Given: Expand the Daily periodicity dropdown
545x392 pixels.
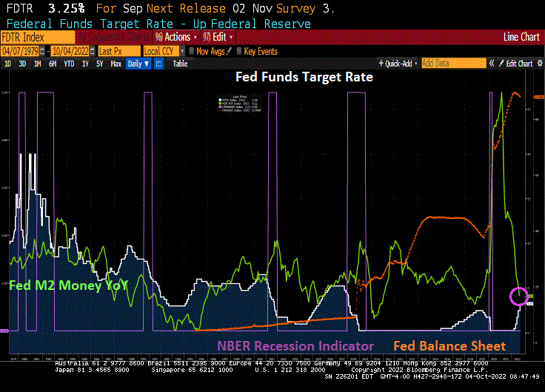Looking at the screenshot, I should pos(138,64).
